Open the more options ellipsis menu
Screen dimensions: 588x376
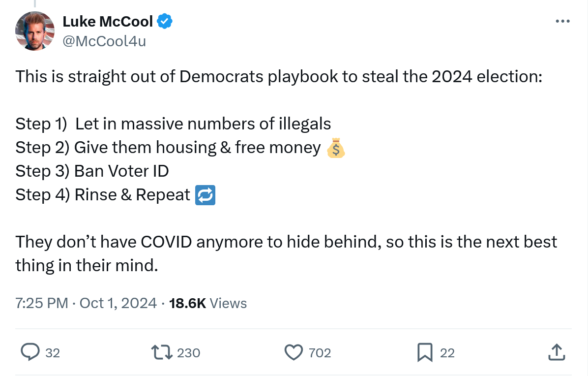coord(562,21)
